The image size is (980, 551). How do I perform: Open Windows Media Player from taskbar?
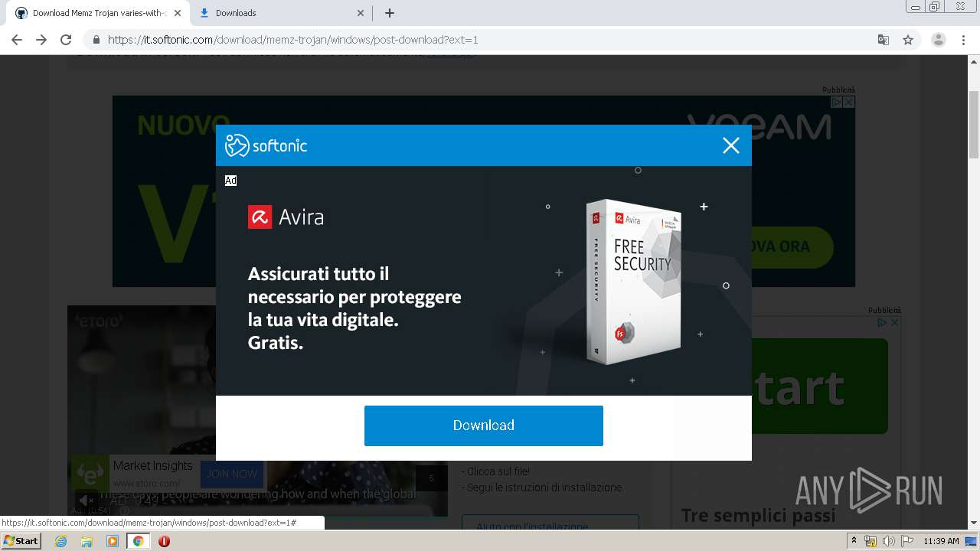click(x=113, y=541)
